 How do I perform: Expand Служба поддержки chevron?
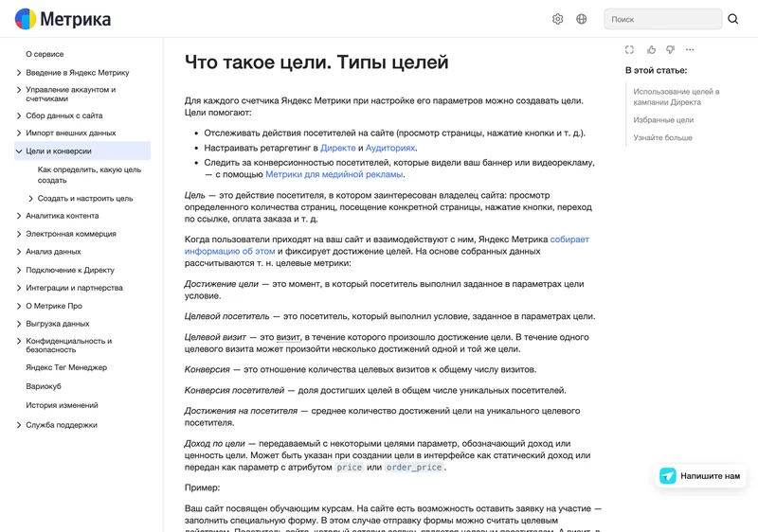(19, 425)
